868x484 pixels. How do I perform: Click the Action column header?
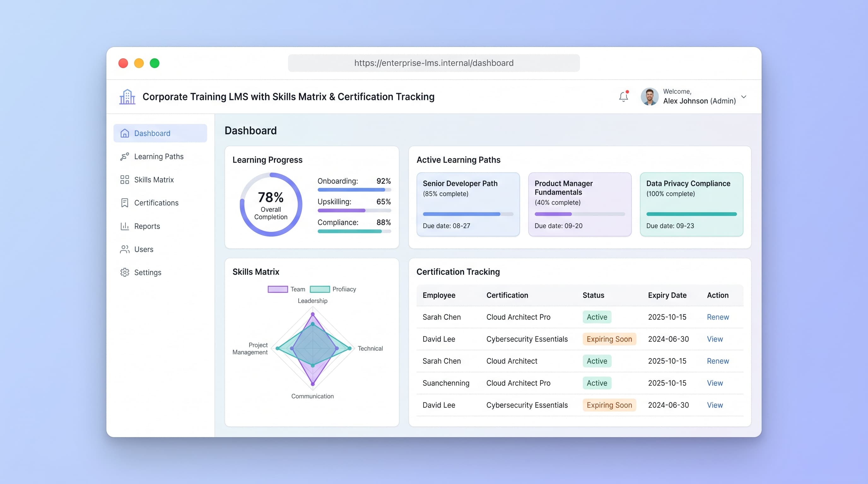tap(718, 295)
